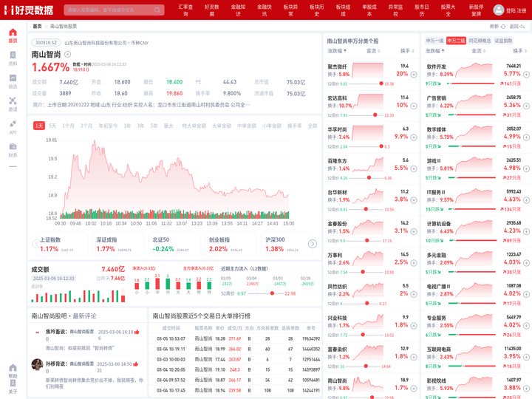The image size is (532, 399).
Task: Open the 创业板指 index card
Action: 230,244
